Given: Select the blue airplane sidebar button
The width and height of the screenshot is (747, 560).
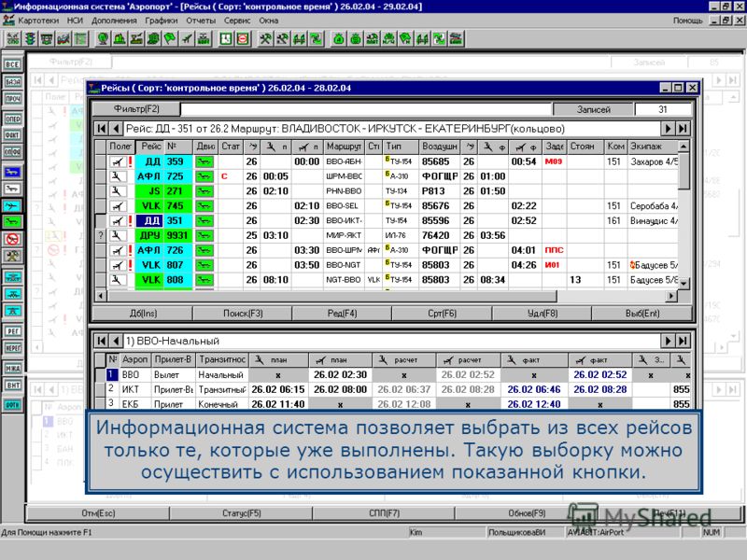Looking at the screenshot, I should click(12, 172).
